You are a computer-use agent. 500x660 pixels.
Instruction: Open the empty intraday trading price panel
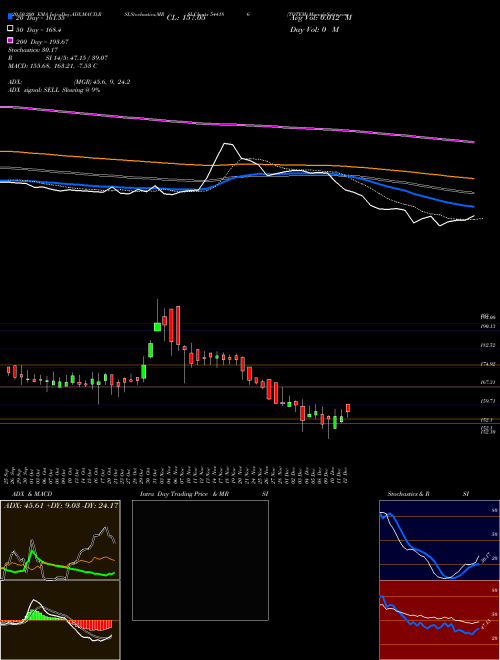point(200,560)
